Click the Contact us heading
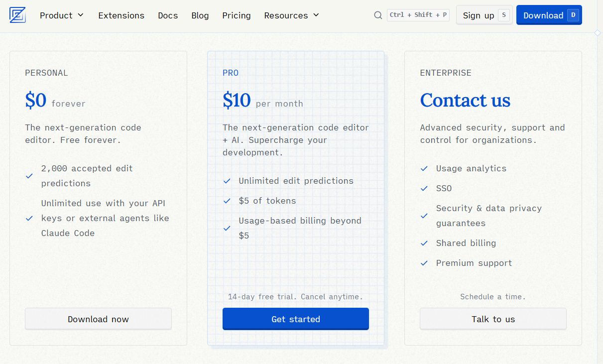 point(465,100)
